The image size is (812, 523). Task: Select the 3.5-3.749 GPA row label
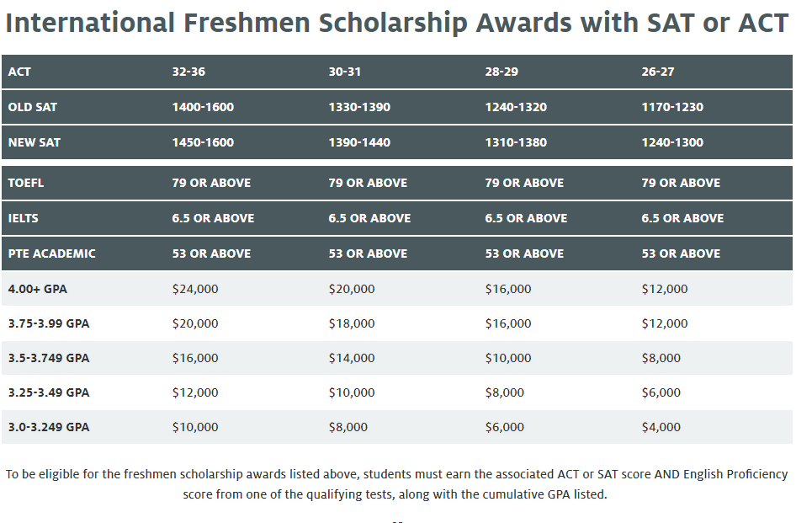click(49, 358)
